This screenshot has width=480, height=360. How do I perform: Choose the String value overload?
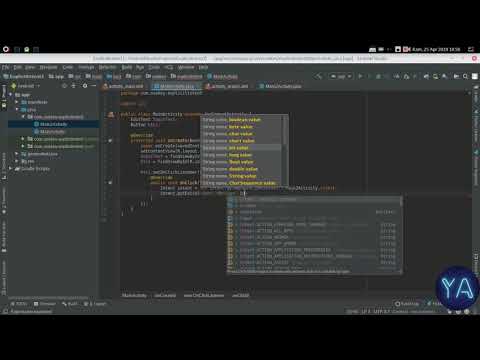[x=242, y=176]
